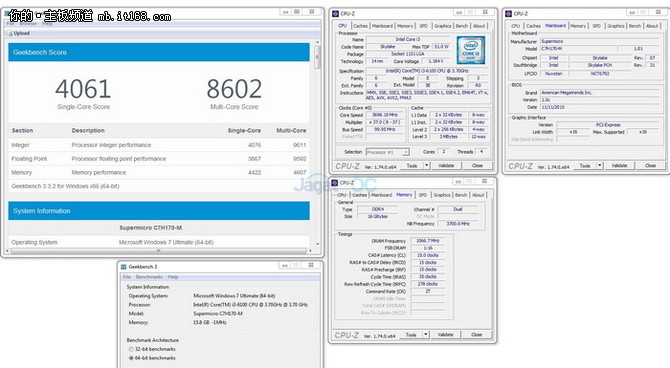Click Validate in the Mainboard CPU-Z window

tap(619, 165)
